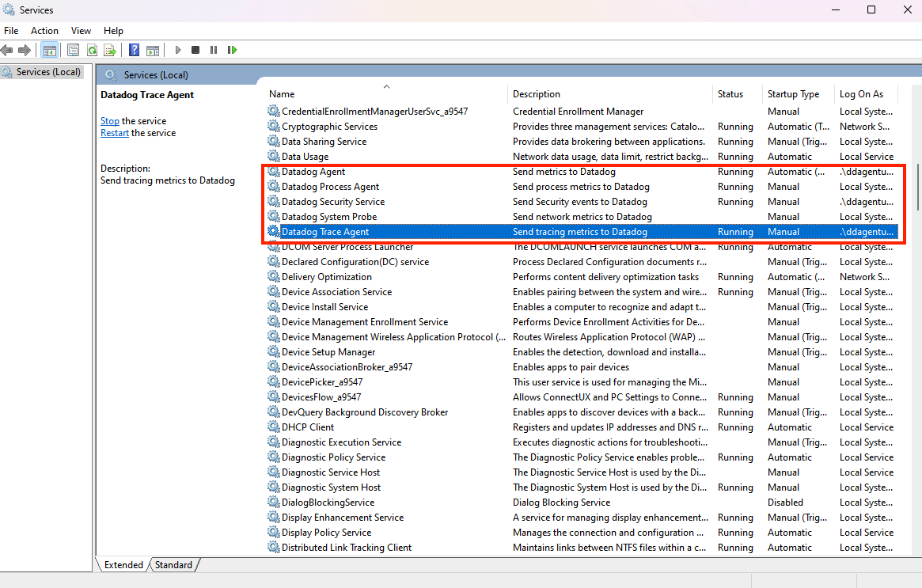Click the gear icon in Services (Local) header
Screen dimensions: 922x588
[111, 74]
